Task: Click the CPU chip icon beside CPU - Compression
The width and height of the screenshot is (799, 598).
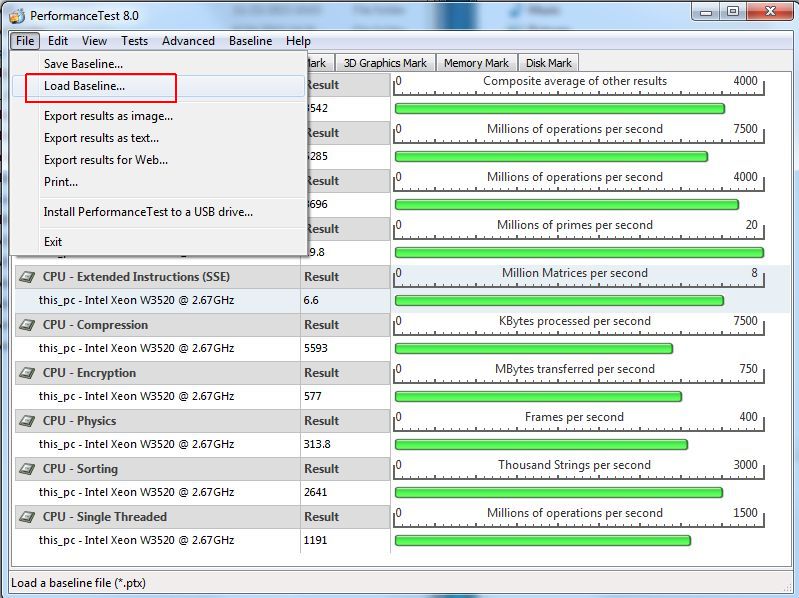Action: click(27, 325)
